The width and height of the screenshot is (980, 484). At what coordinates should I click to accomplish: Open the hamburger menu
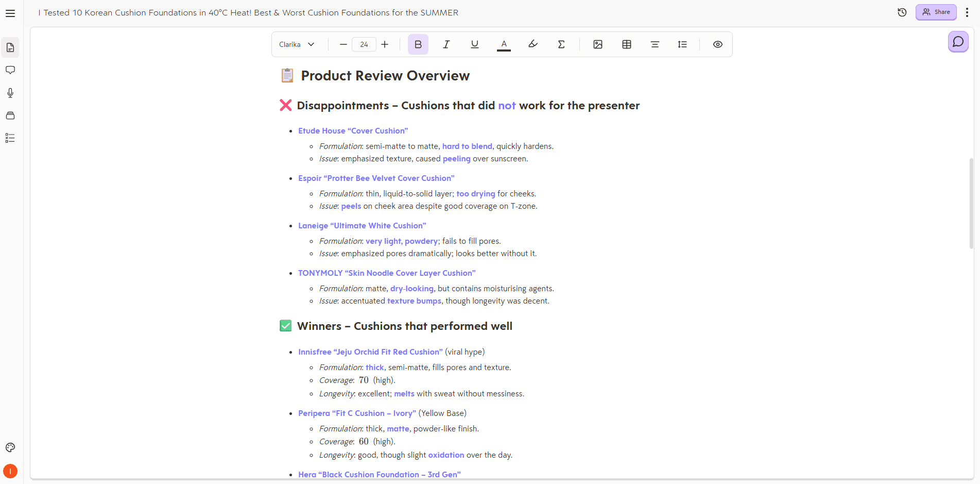click(10, 13)
